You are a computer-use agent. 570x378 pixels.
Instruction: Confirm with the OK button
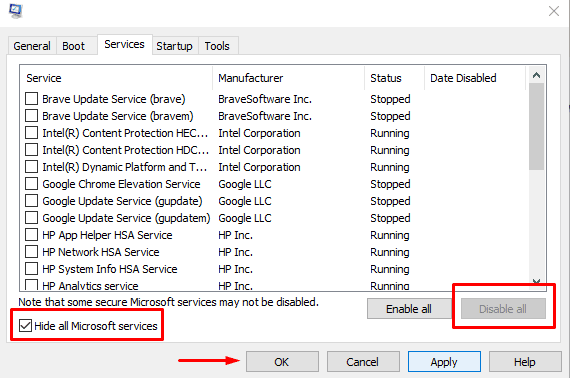coord(282,362)
